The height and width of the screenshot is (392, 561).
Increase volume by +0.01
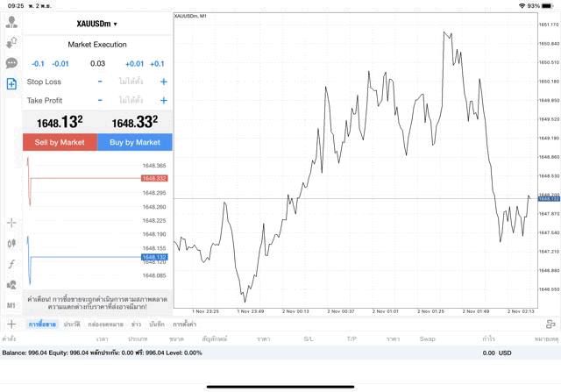[x=134, y=63]
